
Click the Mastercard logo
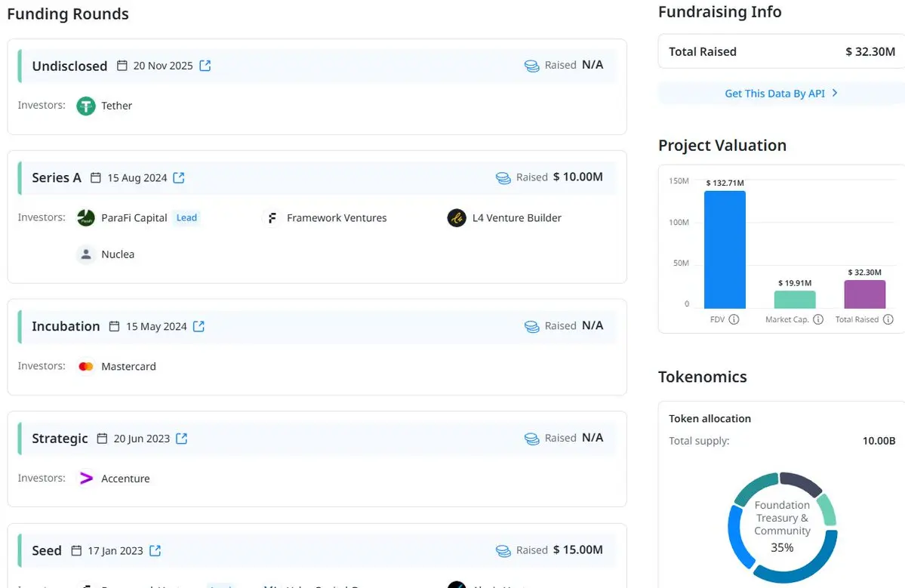point(86,366)
